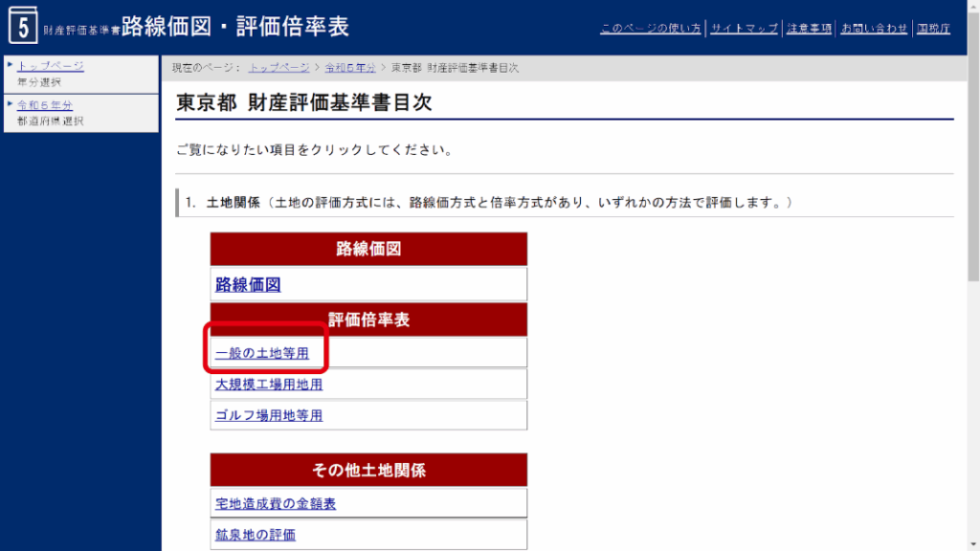
Task: Open サイトマップ from the header
Action: point(745,28)
